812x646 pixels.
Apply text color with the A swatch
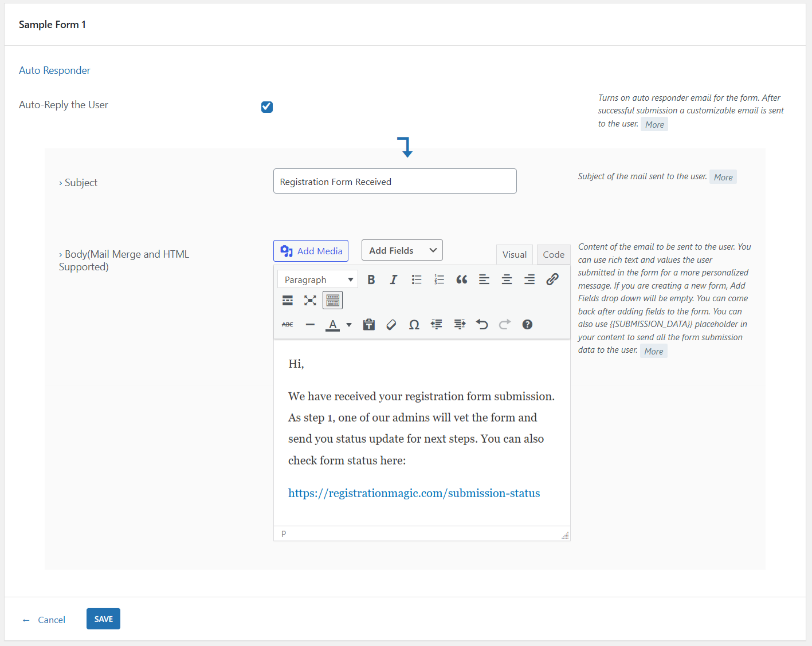point(332,325)
